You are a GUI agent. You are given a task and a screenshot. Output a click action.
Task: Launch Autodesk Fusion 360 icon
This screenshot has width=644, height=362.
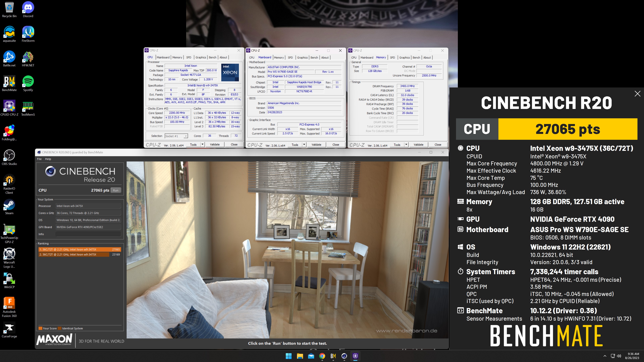click(9, 307)
